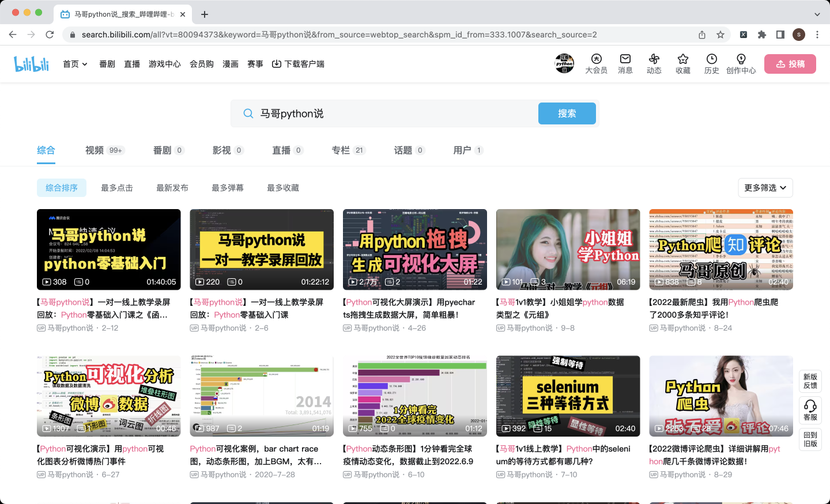830x504 pixels.
Task: Select the 最多点击 sort option
Action: tap(117, 188)
